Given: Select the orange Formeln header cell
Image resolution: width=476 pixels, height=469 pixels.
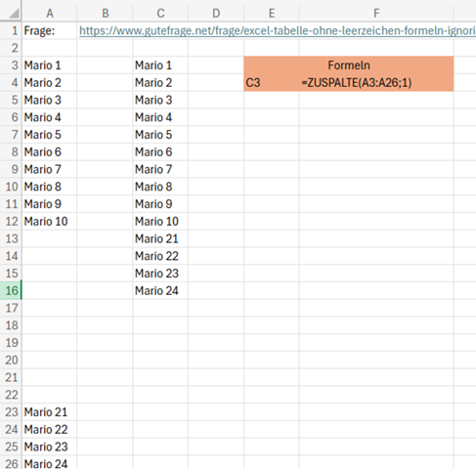Looking at the screenshot, I should point(349,65).
